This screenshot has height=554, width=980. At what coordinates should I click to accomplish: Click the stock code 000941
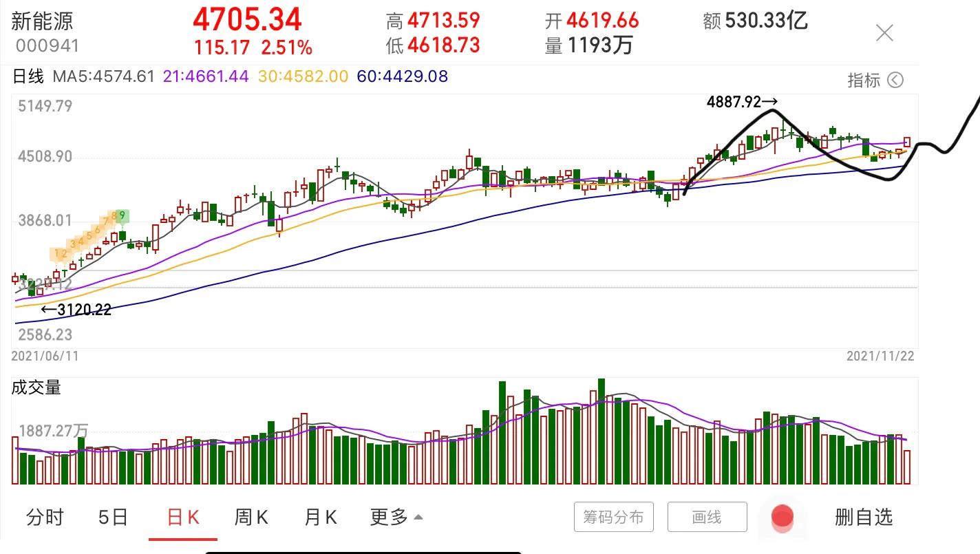(x=47, y=46)
